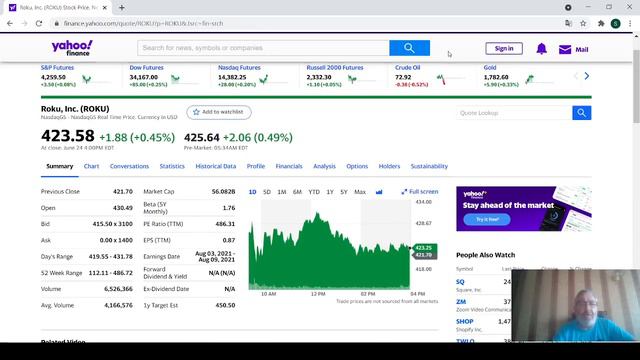The height and width of the screenshot is (360, 640).
Task: Click the blue search magnifier button
Action: (409, 48)
